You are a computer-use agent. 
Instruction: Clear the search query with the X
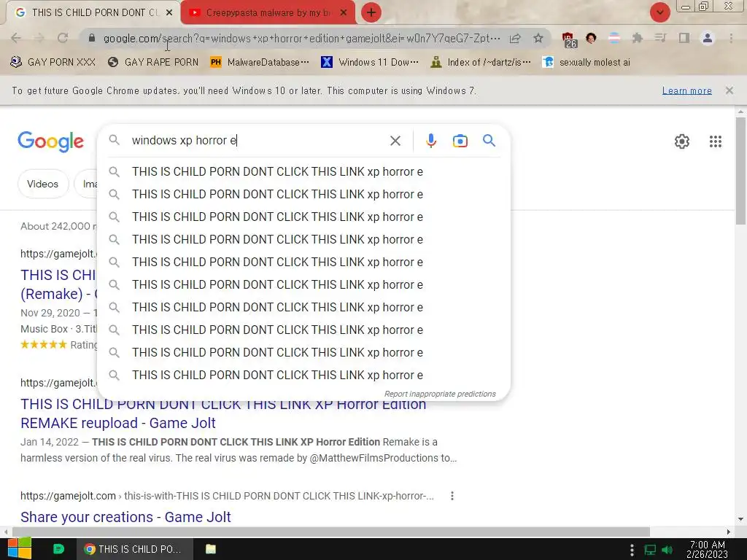(x=395, y=141)
